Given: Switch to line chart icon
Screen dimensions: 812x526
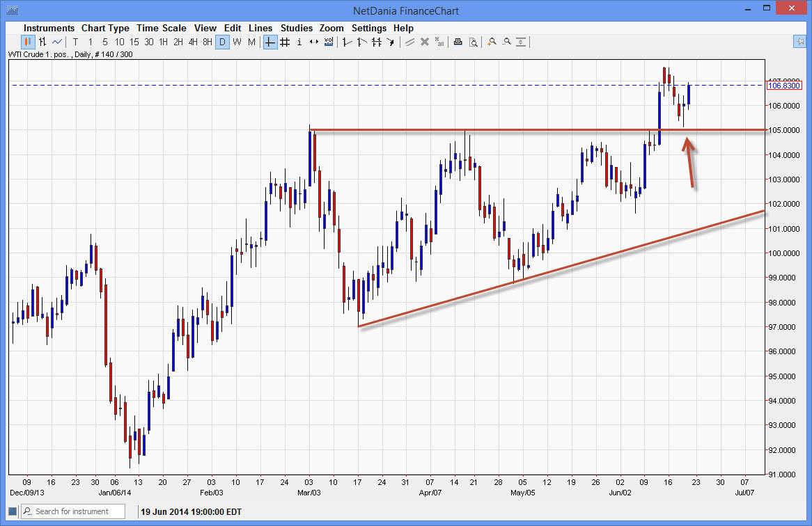Looking at the screenshot, I should pyautogui.click(x=57, y=42).
